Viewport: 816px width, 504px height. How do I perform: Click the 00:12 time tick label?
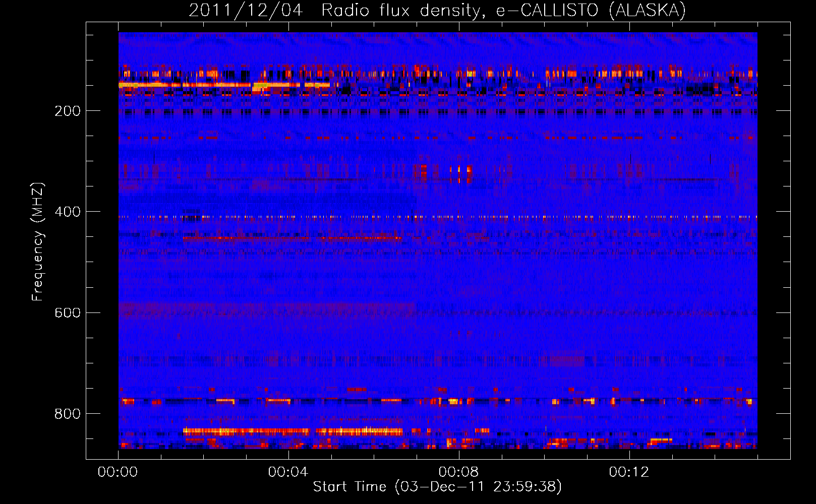(629, 472)
